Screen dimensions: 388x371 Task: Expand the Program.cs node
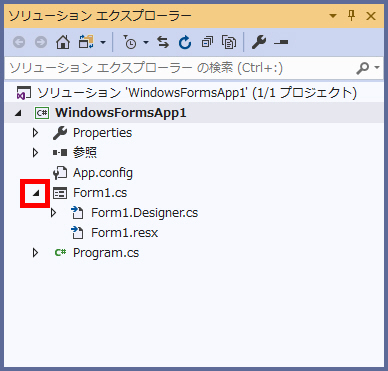pos(35,253)
